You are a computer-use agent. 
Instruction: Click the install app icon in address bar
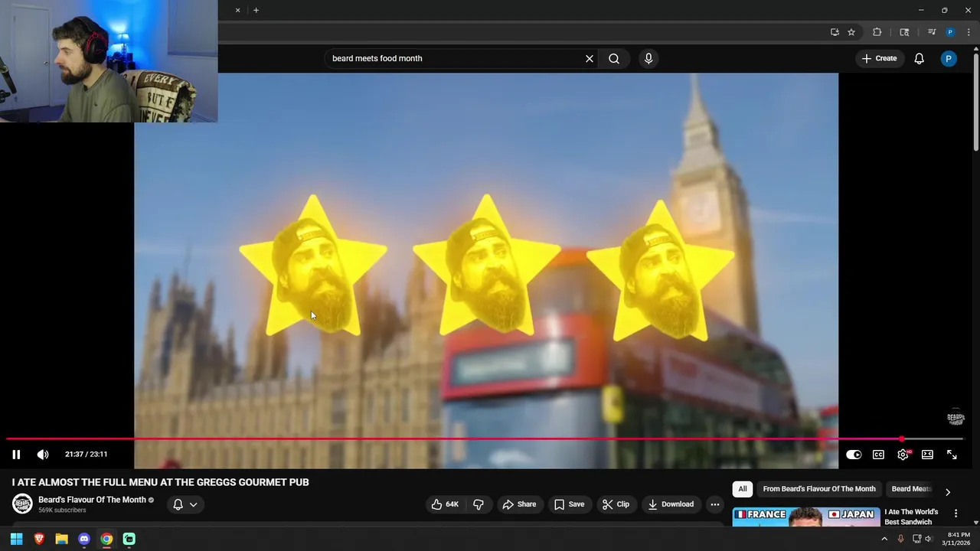[x=835, y=32]
